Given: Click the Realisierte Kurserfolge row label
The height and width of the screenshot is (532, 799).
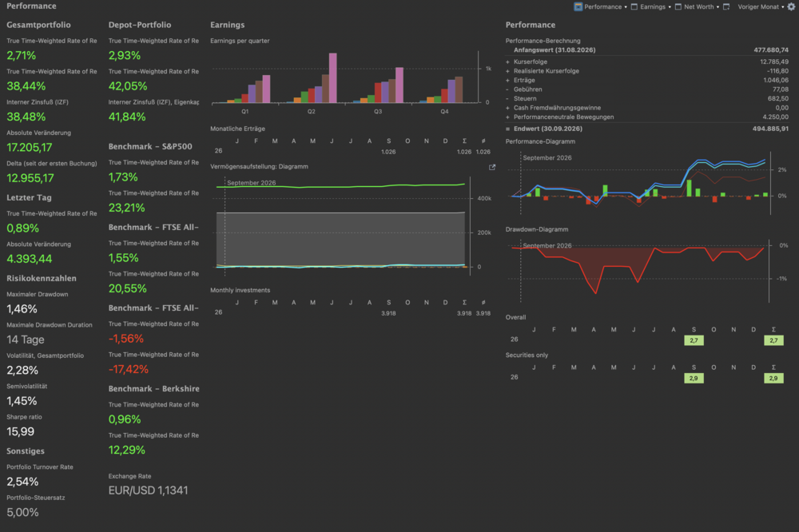Looking at the screenshot, I should pyautogui.click(x=547, y=71).
